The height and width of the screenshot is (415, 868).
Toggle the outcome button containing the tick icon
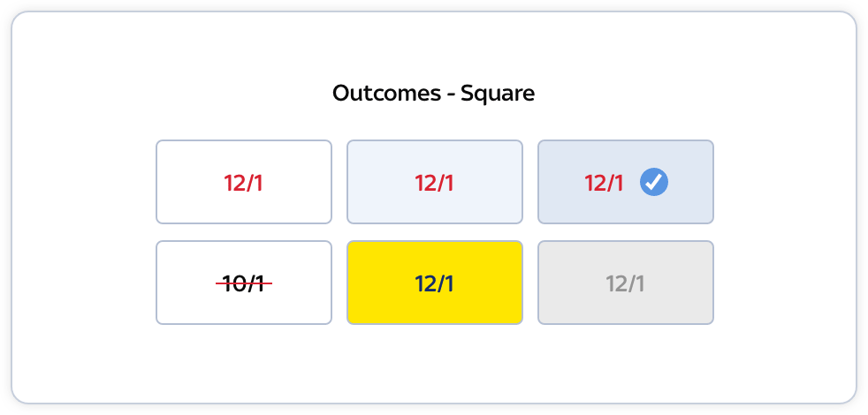[x=625, y=182]
